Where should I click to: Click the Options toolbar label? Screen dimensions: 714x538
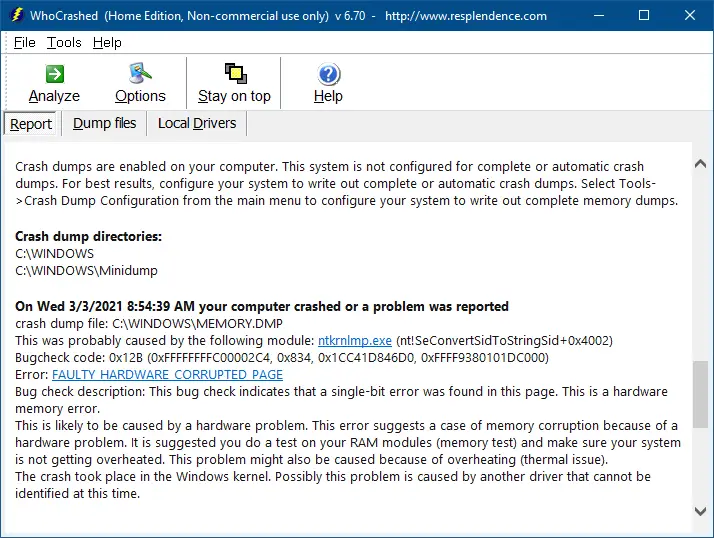140,96
